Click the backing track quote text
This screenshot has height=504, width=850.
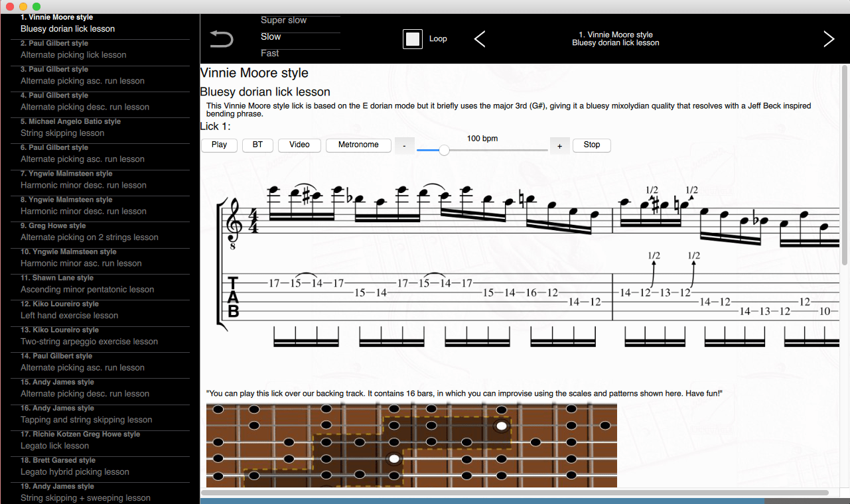pos(464,393)
